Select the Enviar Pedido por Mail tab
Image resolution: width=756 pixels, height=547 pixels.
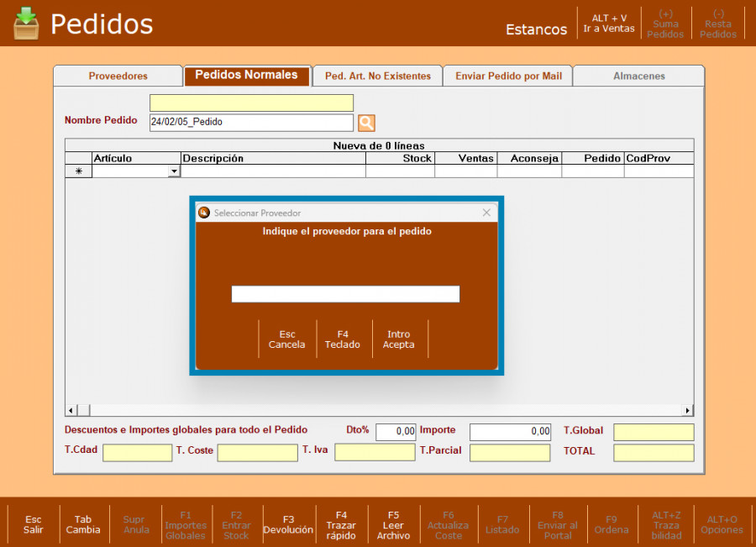click(508, 76)
